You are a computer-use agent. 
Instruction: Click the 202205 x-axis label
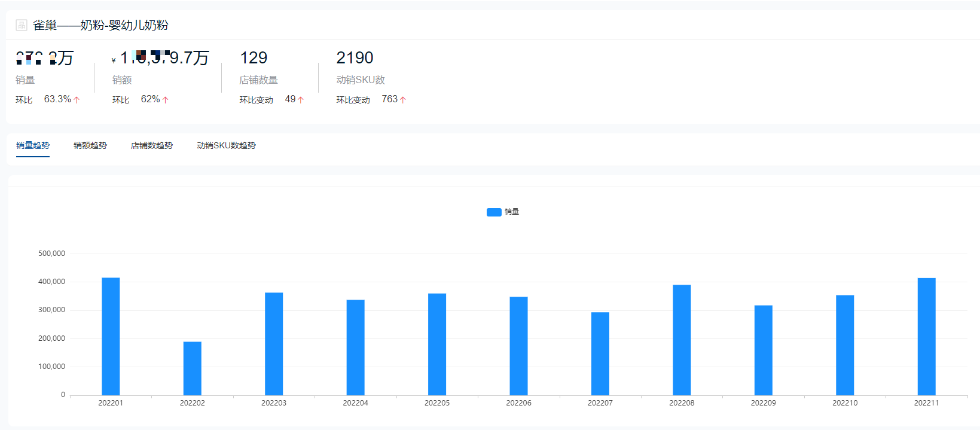coord(437,403)
